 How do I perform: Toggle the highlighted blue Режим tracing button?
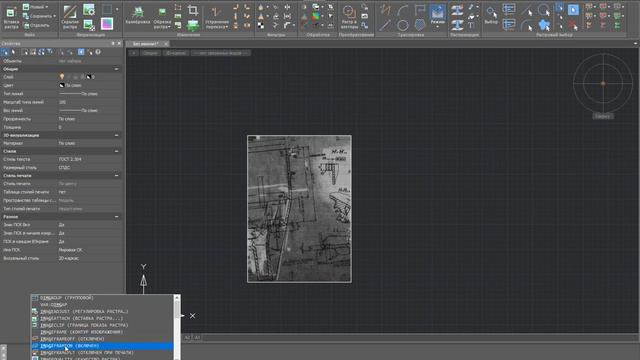(437, 16)
